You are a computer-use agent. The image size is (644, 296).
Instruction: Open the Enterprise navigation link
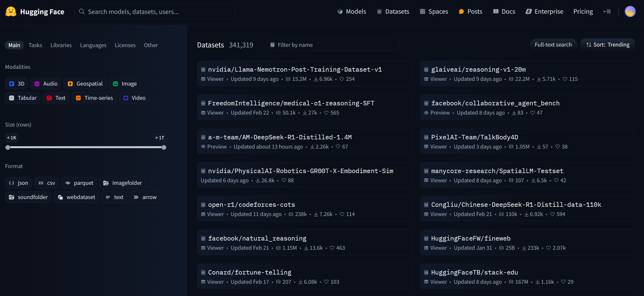(x=544, y=11)
